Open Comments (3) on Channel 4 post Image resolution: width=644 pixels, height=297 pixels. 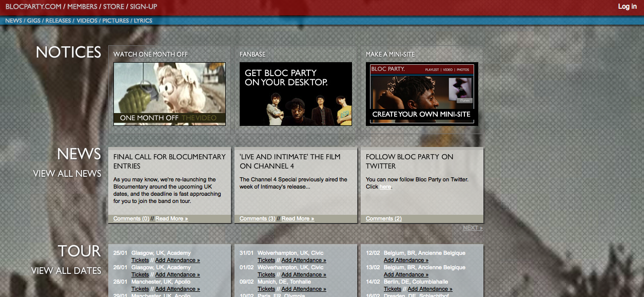point(258,218)
